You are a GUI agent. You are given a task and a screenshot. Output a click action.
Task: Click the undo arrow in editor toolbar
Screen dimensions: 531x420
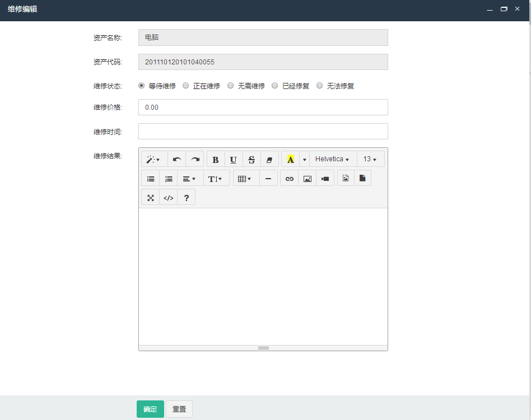(177, 160)
